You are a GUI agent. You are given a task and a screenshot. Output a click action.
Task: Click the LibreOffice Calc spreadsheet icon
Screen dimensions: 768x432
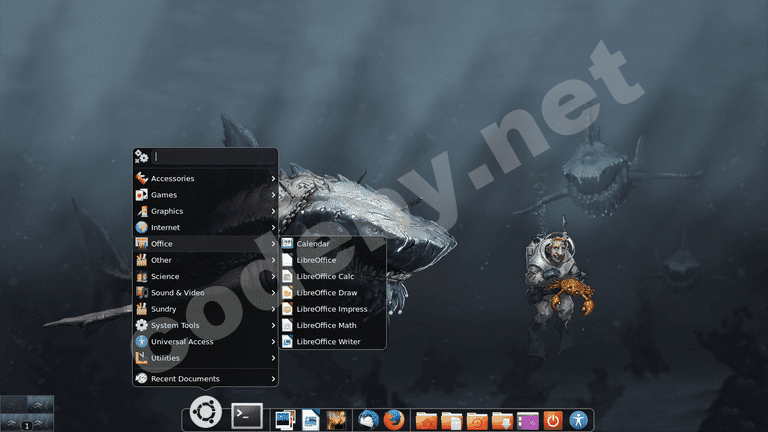tap(288, 276)
